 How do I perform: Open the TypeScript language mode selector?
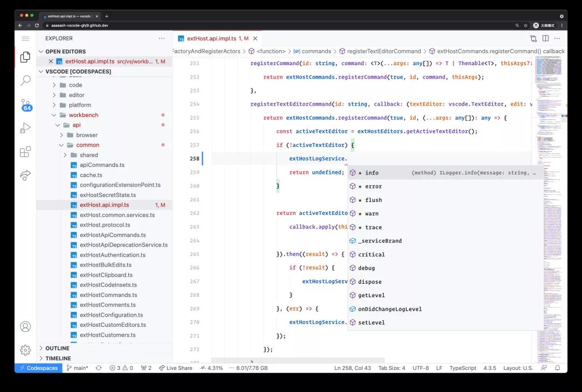462,368
